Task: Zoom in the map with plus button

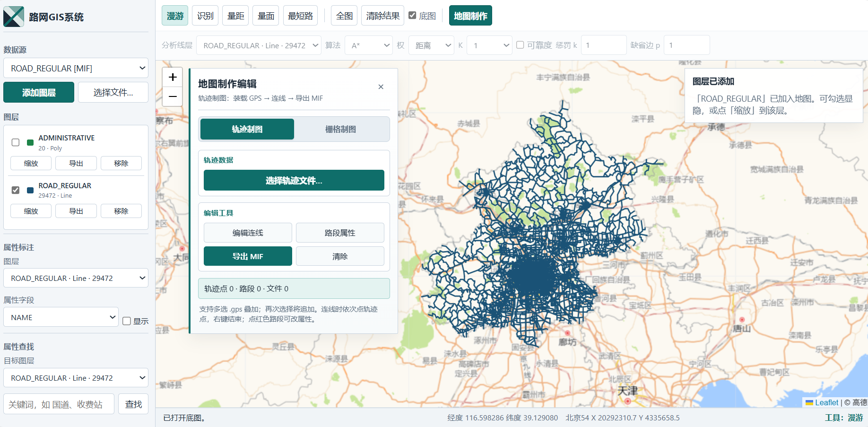Action: [173, 77]
